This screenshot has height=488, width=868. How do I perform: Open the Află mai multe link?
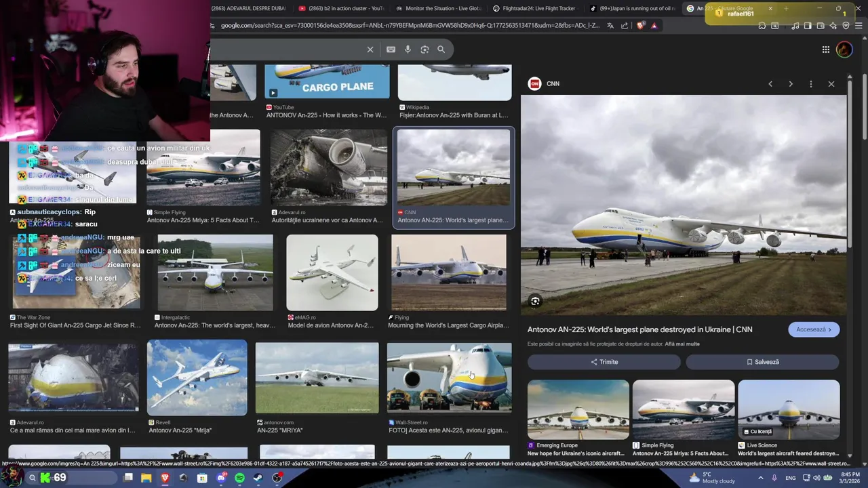tap(682, 344)
